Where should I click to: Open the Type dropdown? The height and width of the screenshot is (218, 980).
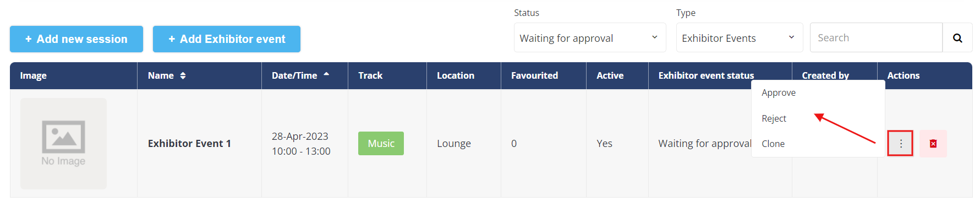coord(740,38)
